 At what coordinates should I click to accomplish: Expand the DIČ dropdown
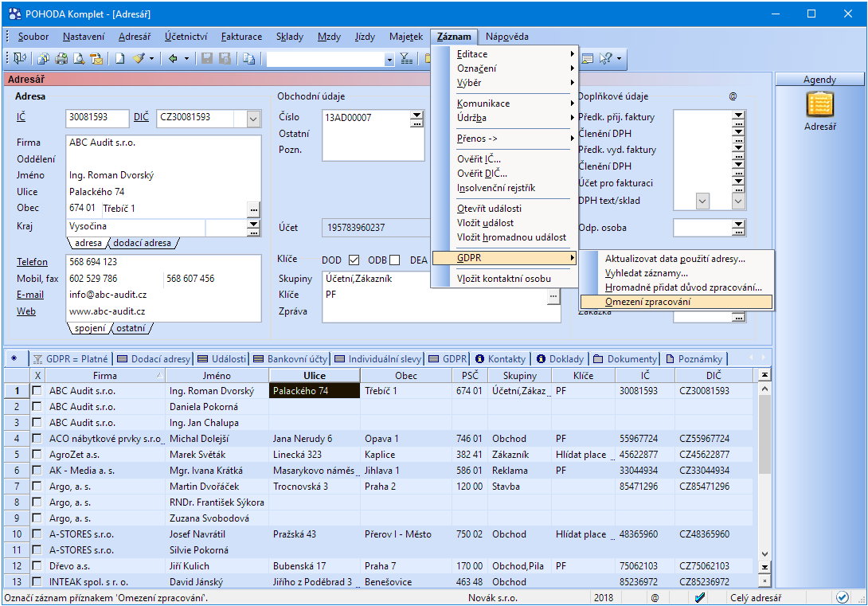[x=253, y=119]
